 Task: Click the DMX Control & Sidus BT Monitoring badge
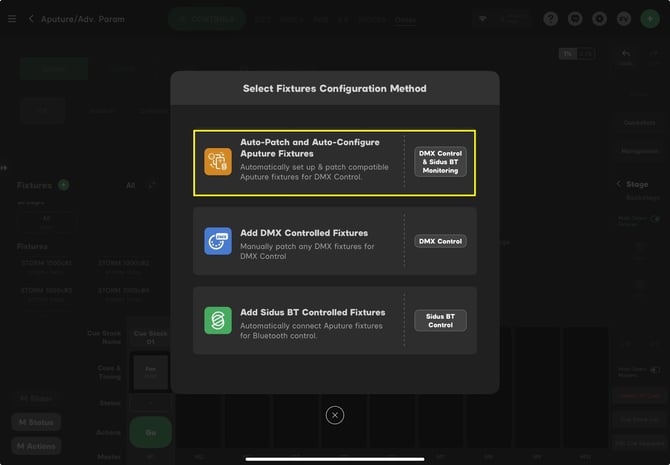click(440, 162)
